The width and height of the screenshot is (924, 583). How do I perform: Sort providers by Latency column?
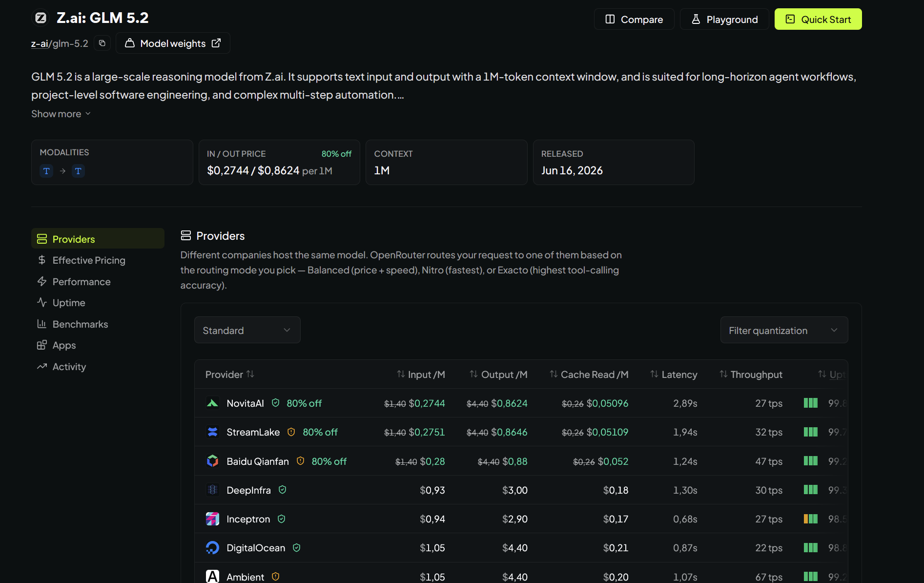[674, 375]
